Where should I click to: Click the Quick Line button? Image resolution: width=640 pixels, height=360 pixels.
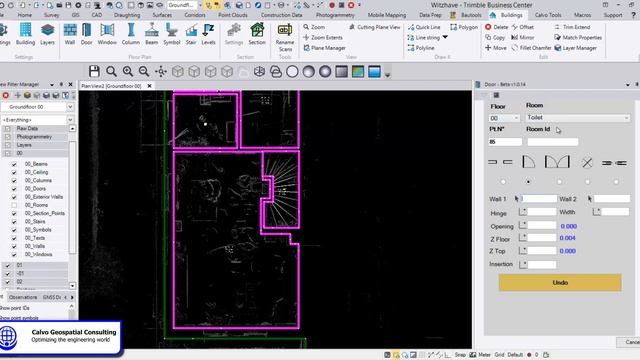tap(424, 27)
